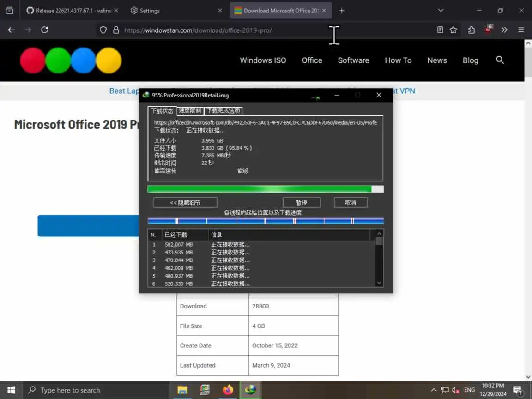Click the March 9, 2024 table cell

pos(294,365)
